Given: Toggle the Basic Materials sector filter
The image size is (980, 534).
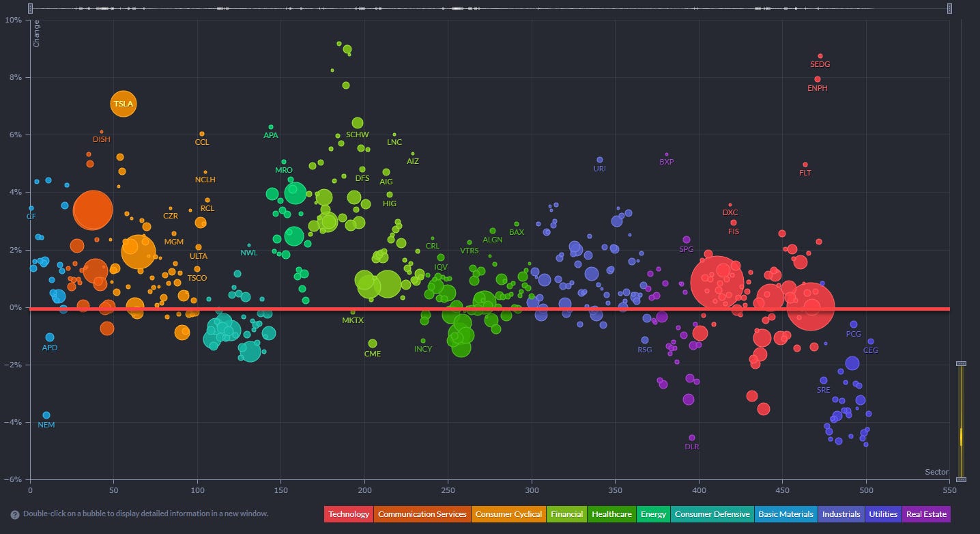Looking at the screenshot, I should coord(785,514).
